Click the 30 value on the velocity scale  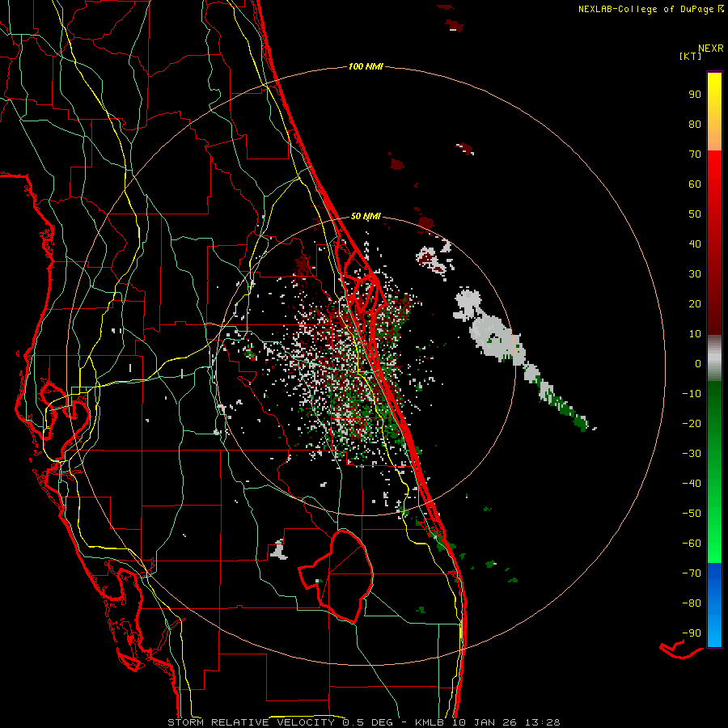click(x=695, y=274)
